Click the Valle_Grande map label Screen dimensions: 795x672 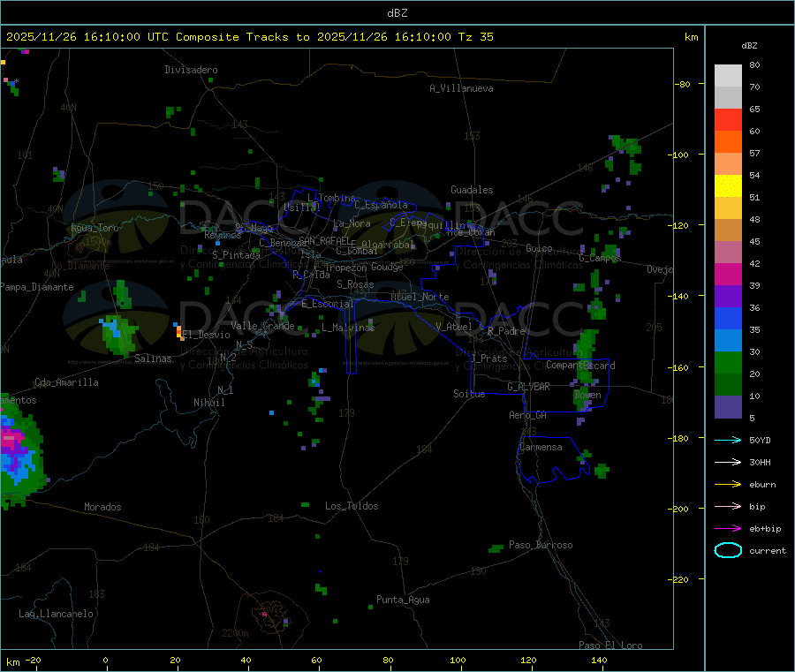[x=262, y=326]
